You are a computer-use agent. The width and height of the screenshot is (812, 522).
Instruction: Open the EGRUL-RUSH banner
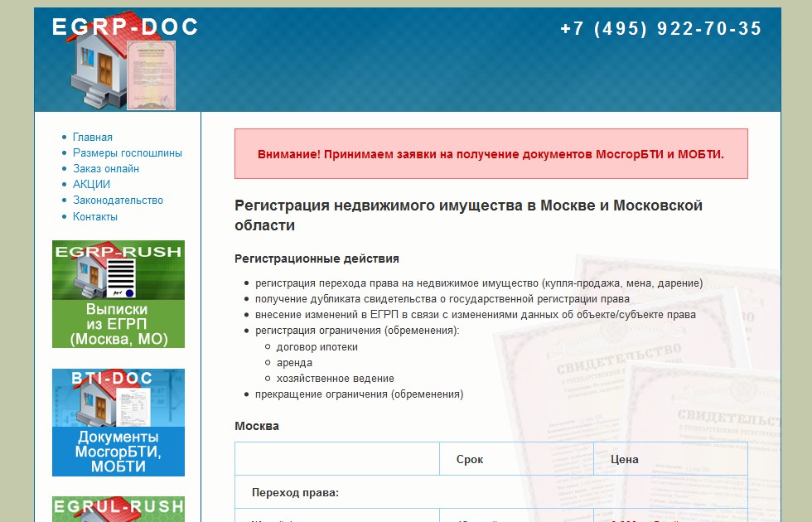tap(118, 509)
